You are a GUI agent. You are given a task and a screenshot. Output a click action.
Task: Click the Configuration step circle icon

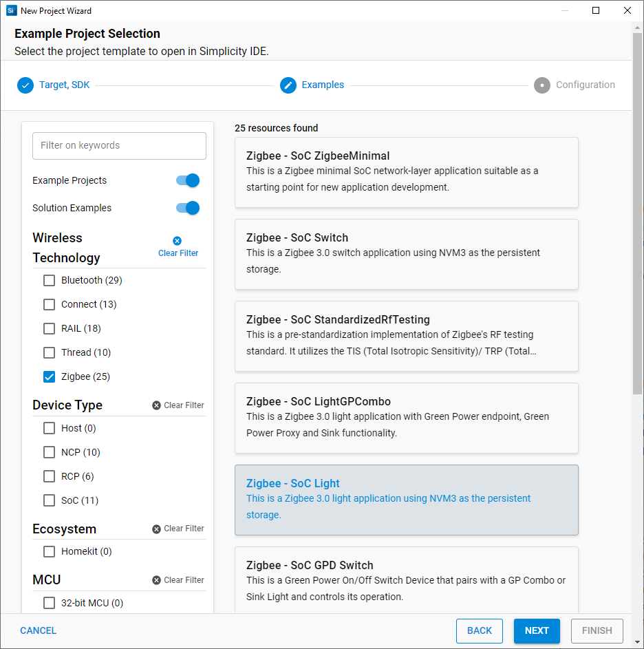[542, 85]
